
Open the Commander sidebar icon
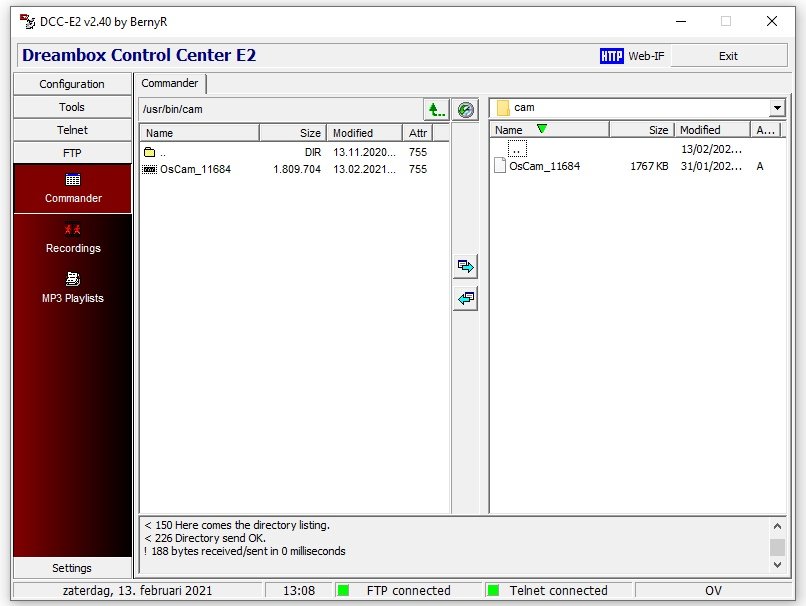coord(73,181)
